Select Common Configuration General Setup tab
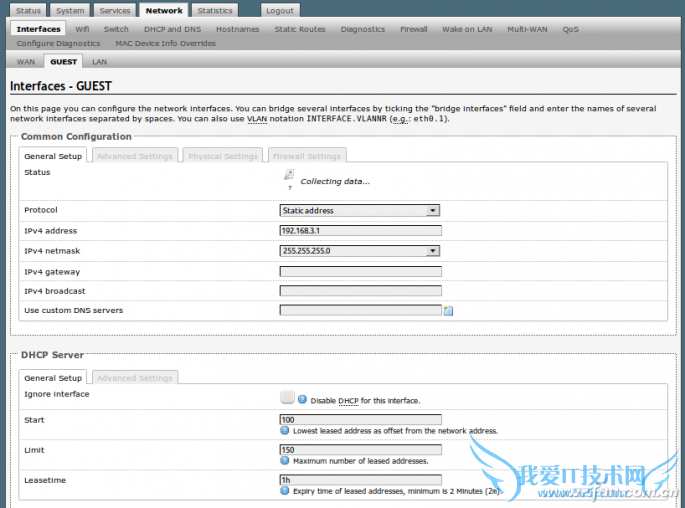The image size is (685, 508). coord(53,156)
